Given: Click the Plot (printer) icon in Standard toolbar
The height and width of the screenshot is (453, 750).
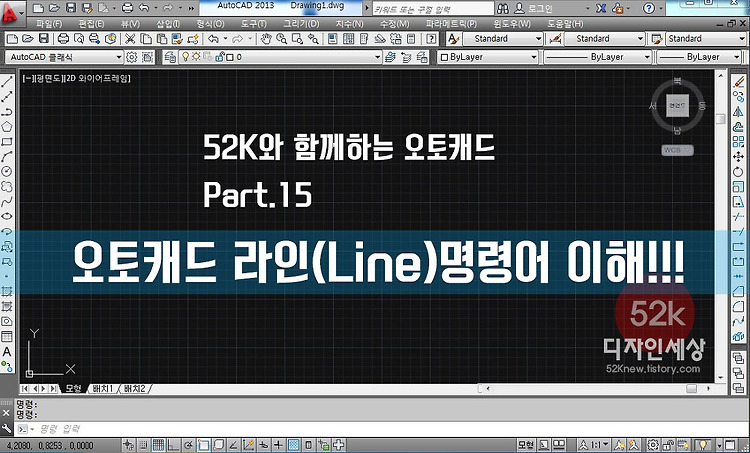Looking at the screenshot, I should [x=63, y=39].
